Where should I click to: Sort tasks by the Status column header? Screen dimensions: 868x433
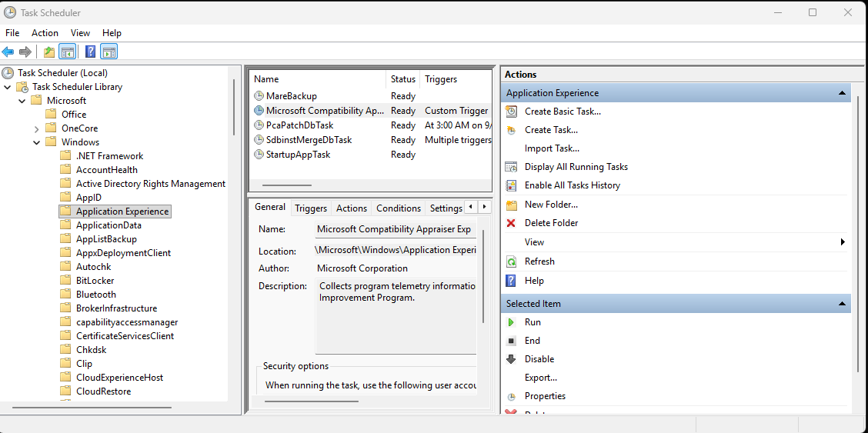point(402,79)
